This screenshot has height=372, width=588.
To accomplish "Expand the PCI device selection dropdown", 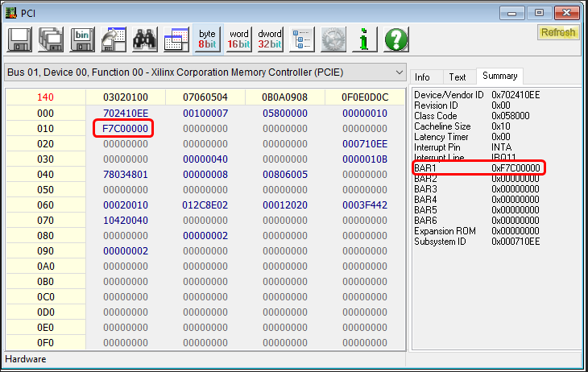I will pyautogui.click(x=399, y=72).
